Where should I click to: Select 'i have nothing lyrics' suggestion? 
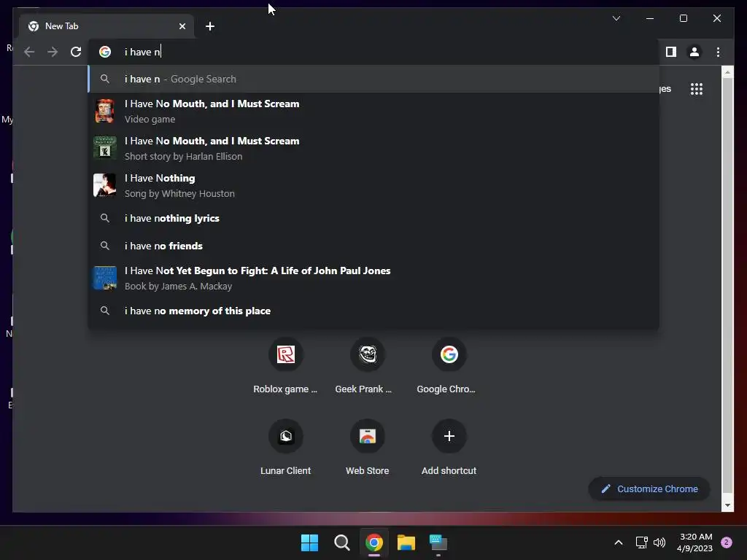tap(374, 218)
